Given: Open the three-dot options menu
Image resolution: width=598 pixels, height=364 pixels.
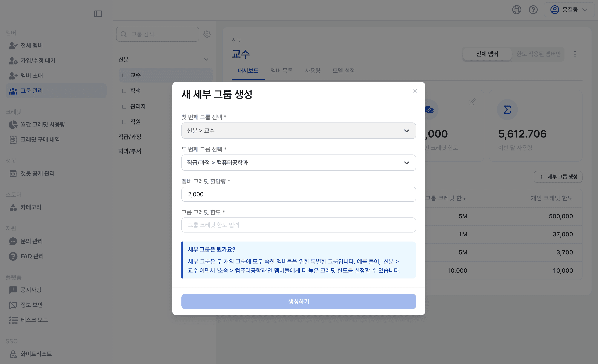Looking at the screenshot, I should pos(575,54).
